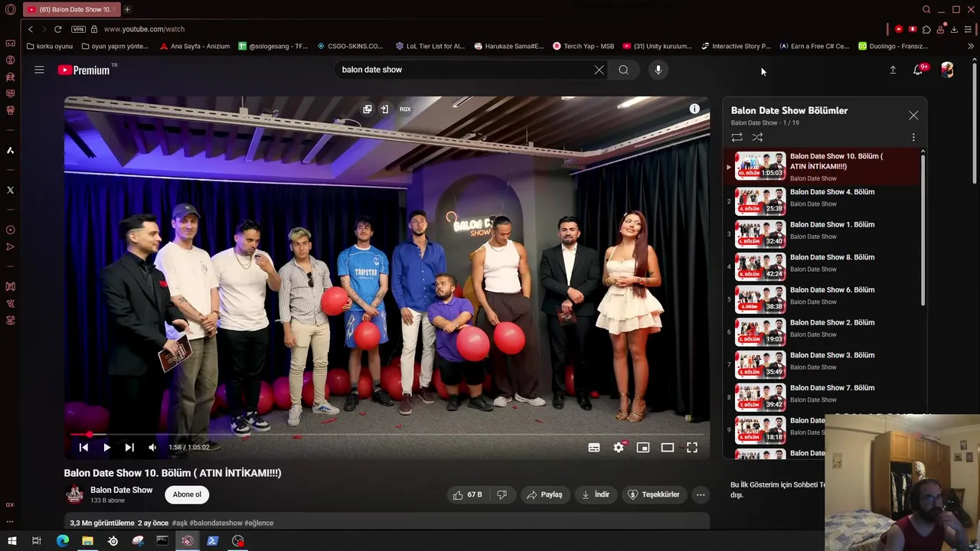
Task: Skip to next video in playlist
Action: pyautogui.click(x=129, y=448)
